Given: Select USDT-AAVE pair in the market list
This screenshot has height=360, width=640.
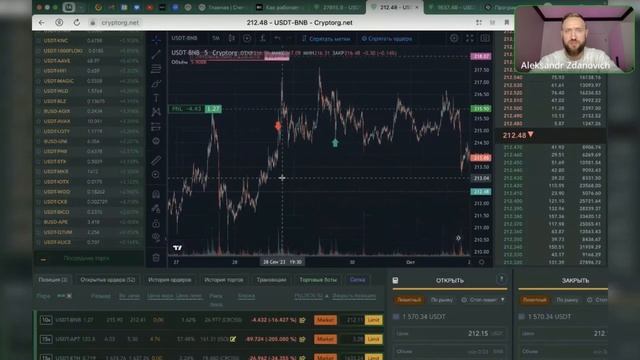Looking at the screenshot, I should coord(89,61).
